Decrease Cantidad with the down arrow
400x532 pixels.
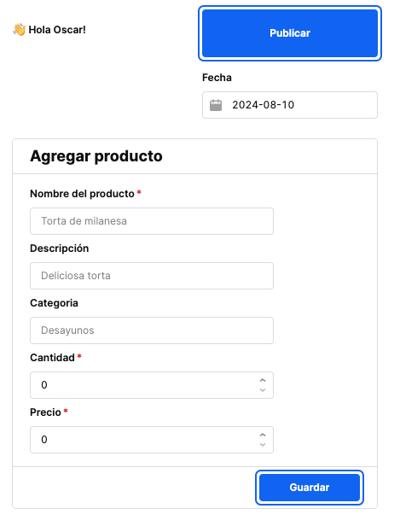click(263, 390)
